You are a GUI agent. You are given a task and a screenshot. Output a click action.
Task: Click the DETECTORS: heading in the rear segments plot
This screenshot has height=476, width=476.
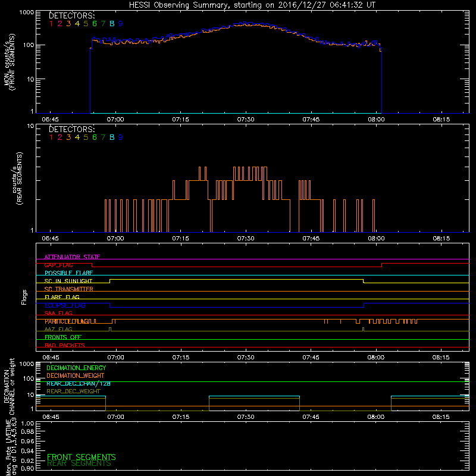(x=72, y=129)
